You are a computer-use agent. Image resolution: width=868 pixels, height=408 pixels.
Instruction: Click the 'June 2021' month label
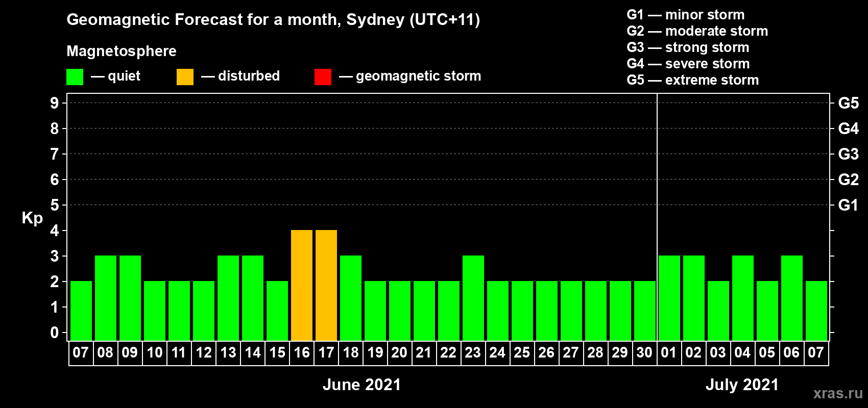pyautogui.click(x=362, y=385)
